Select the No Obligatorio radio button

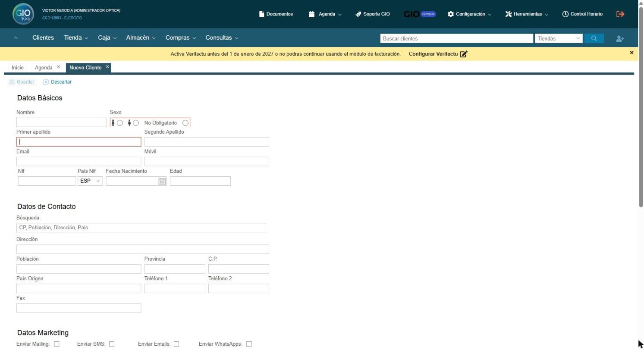point(185,123)
